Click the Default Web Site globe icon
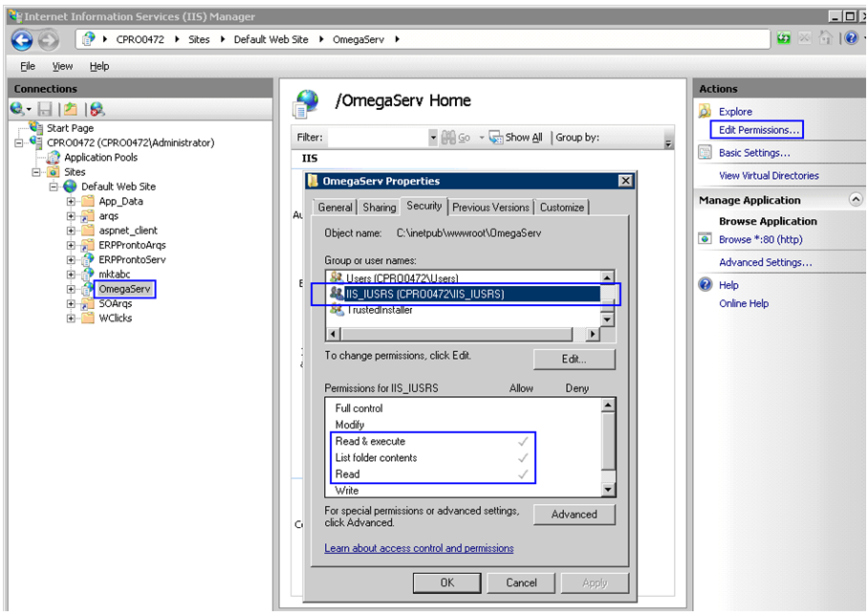 pos(71,187)
